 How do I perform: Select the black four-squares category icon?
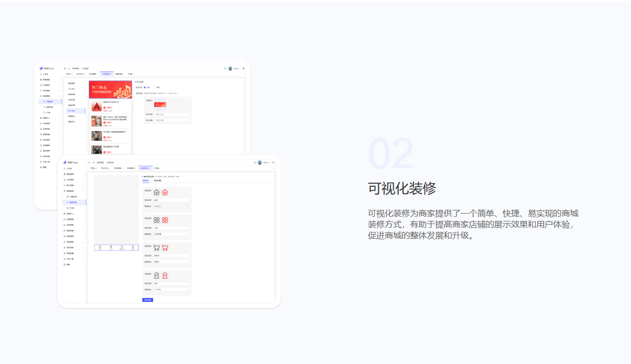click(x=156, y=220)
